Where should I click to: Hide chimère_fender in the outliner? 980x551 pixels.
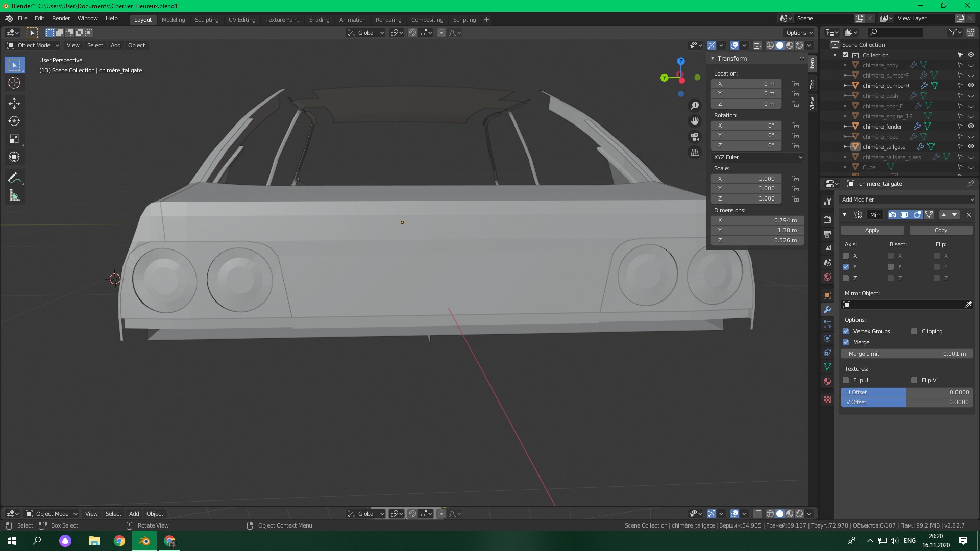pyautogui.click(x=971, y=126)
